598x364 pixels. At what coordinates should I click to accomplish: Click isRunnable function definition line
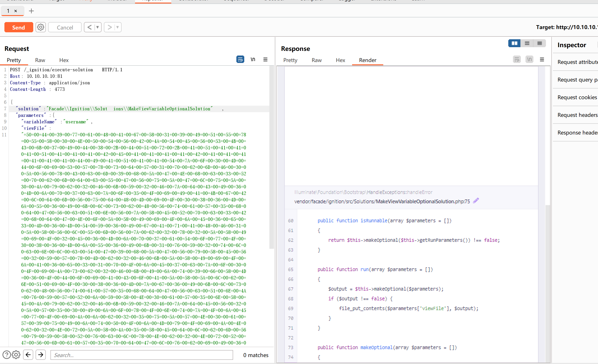tap(384, 221)
